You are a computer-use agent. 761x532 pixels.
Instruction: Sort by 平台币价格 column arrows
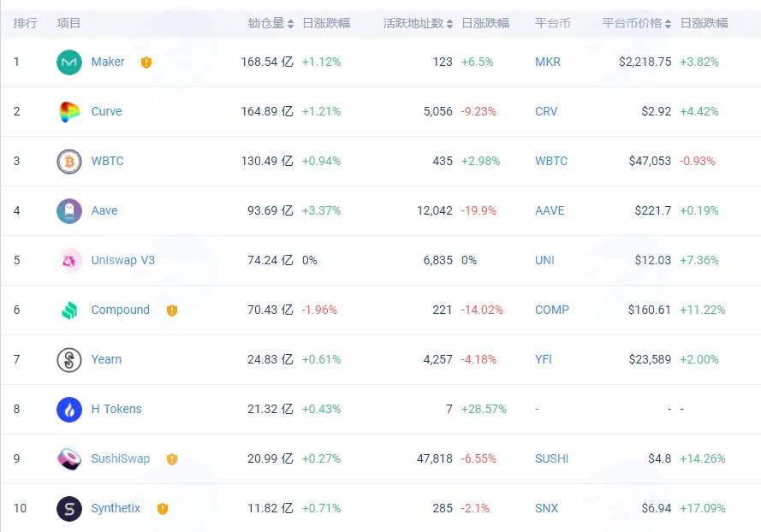(668, 24)
